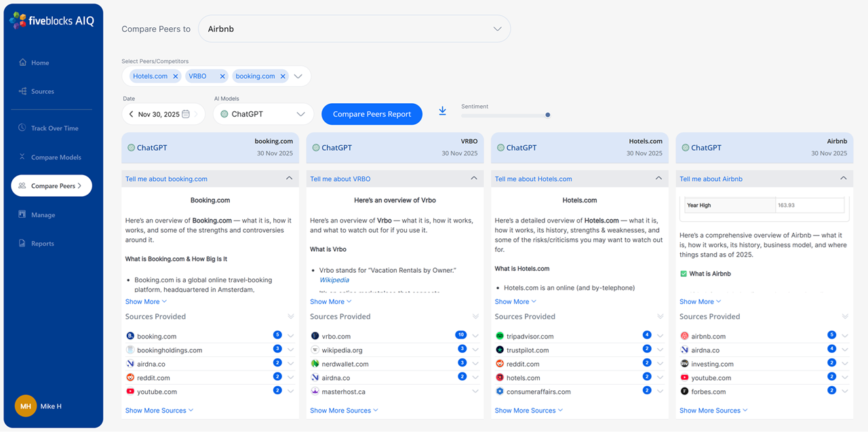
Task: Open the Compare Peers to Airbnb dropdown
Action: pyautogui.click(x=355, y=29)
